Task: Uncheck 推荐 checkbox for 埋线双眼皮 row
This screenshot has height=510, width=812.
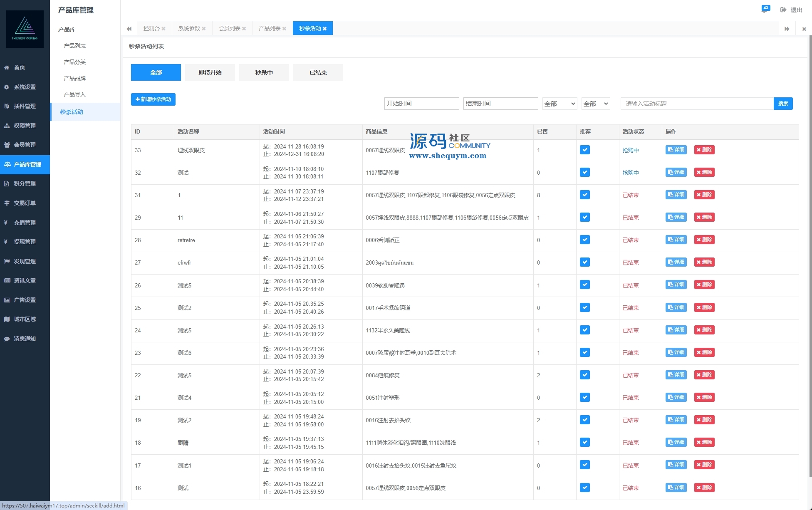Action: pos(584,150)
